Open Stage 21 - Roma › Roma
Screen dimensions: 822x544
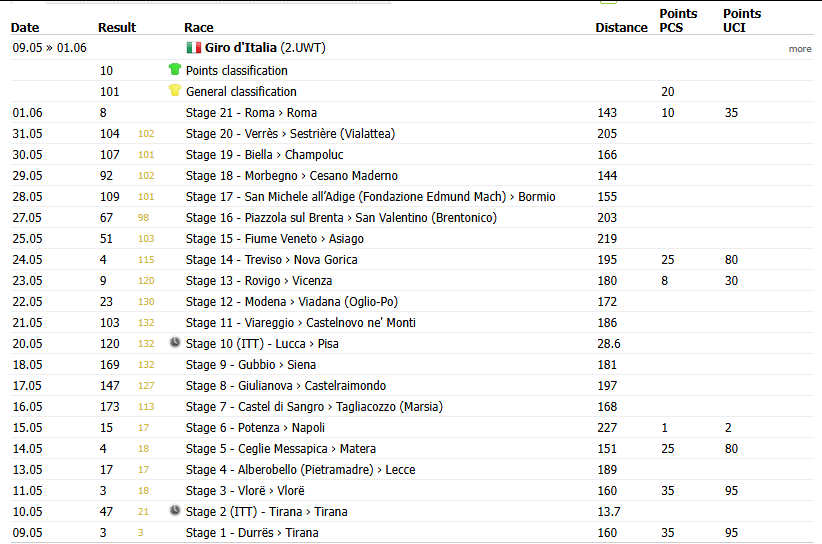(x=251, y=113)
